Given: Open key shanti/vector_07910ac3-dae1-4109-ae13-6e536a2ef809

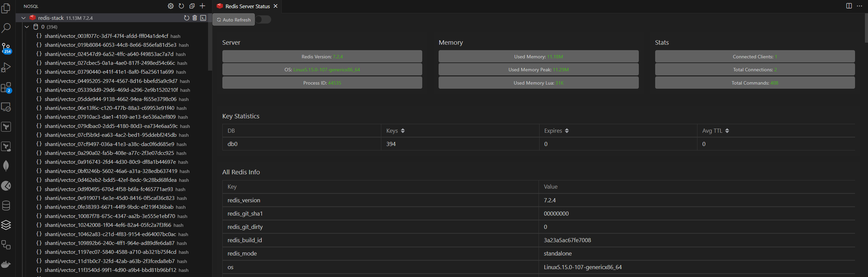Looking at the screenshot, I should click(x=110, y=117).
